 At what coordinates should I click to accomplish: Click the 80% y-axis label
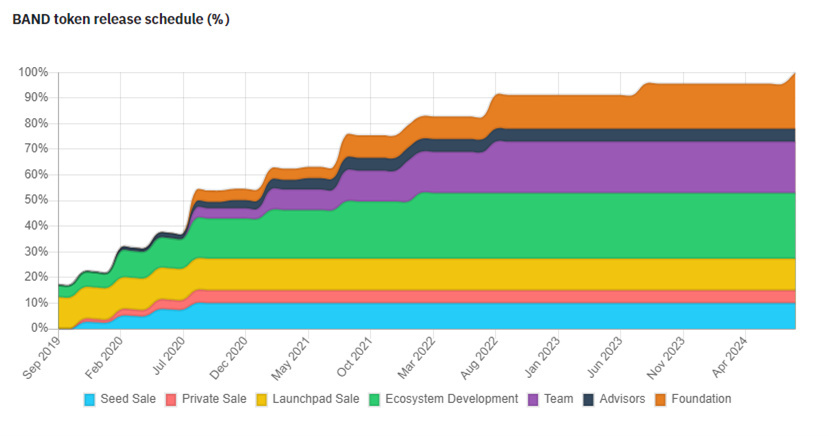pyautogui.click(x=36, y=123)
